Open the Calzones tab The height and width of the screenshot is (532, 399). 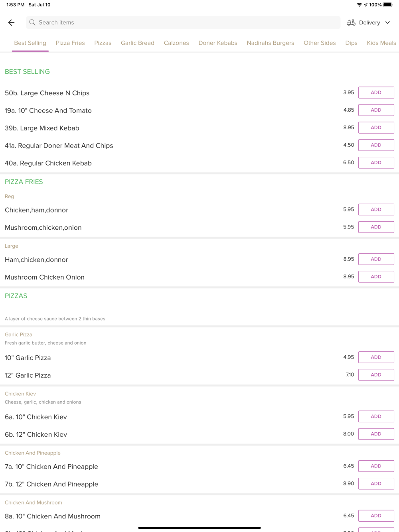click(x=176, y=43)
